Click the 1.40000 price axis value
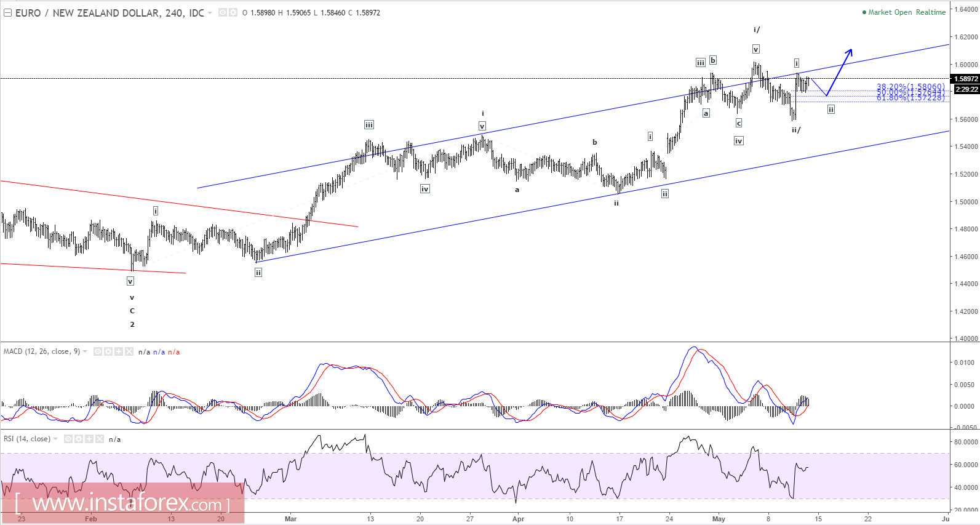The width and height of the screenshot is (980, 525). tap(966, 339)
